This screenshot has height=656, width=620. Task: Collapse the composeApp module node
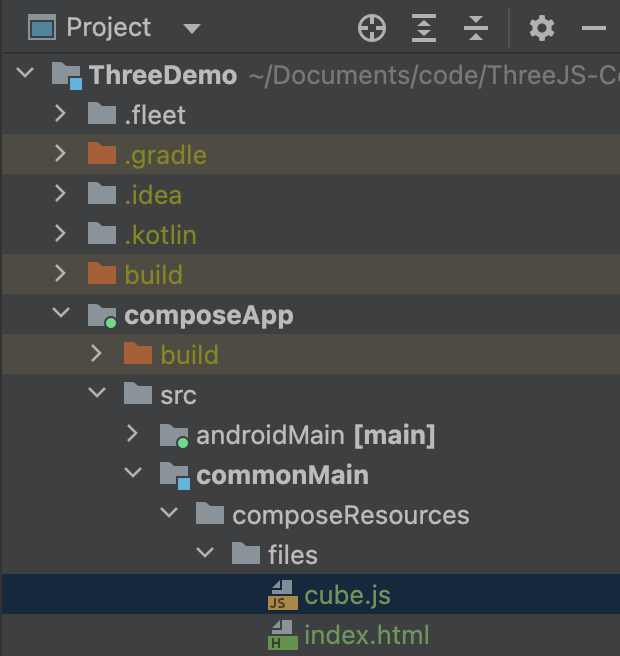(60, 315)
